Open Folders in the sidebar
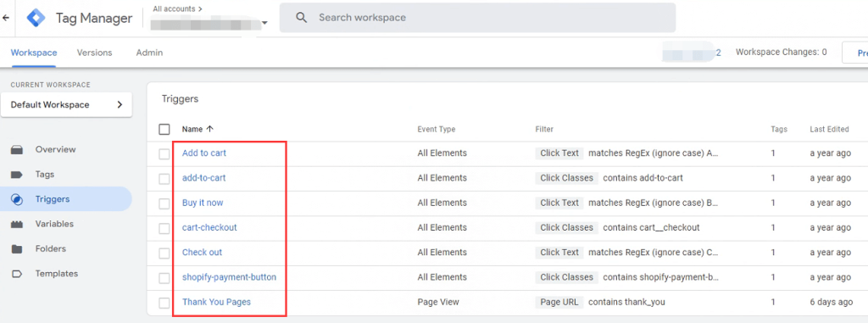868x323 pixels. coord(50,248)
